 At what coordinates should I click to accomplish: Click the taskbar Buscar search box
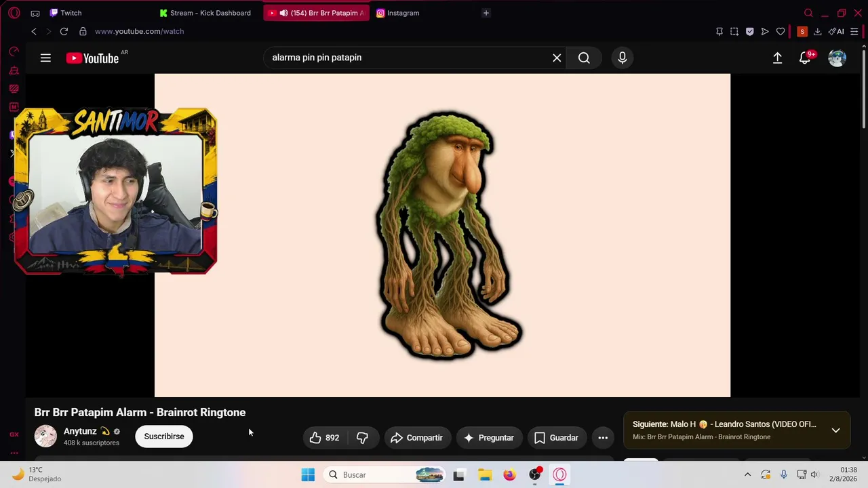[385, 474]
